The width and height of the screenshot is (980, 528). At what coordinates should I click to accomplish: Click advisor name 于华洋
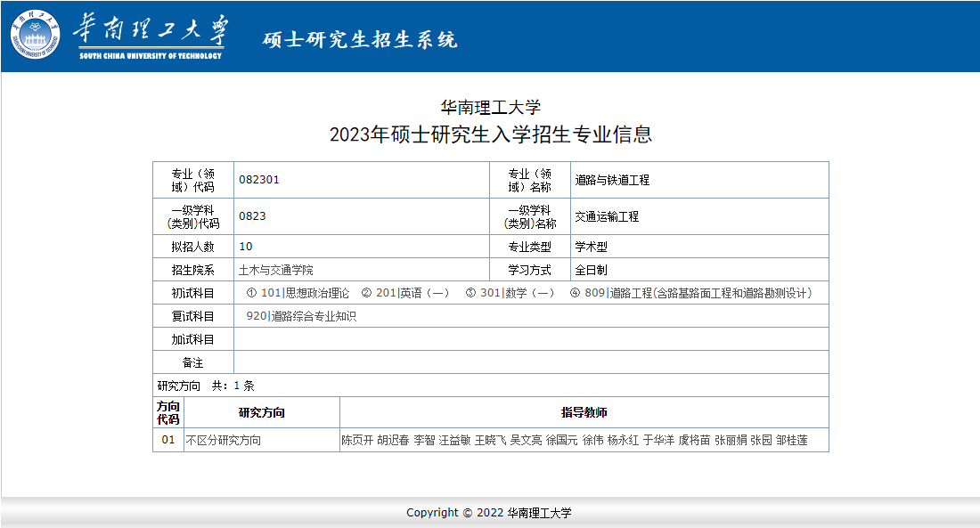[659, 440]
